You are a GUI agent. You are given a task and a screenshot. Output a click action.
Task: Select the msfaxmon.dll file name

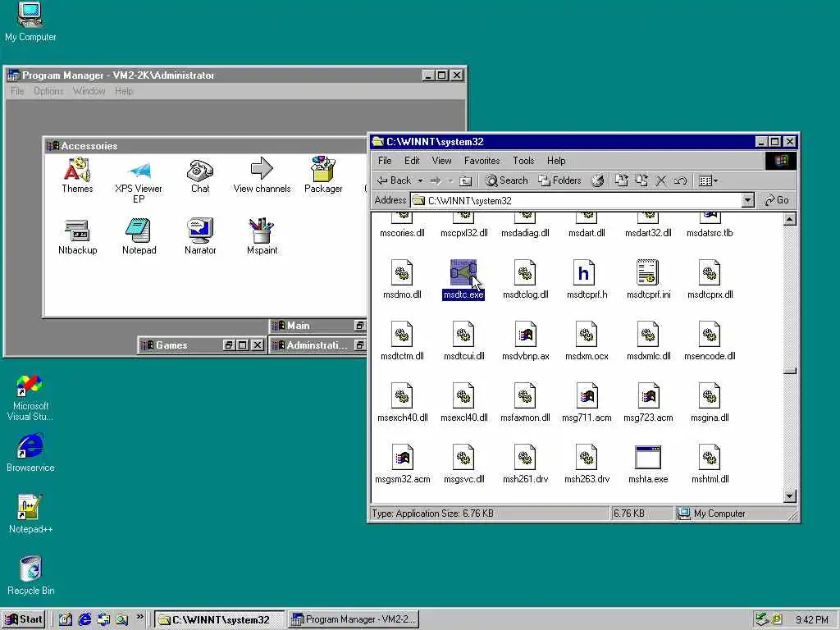click(525, 418)
